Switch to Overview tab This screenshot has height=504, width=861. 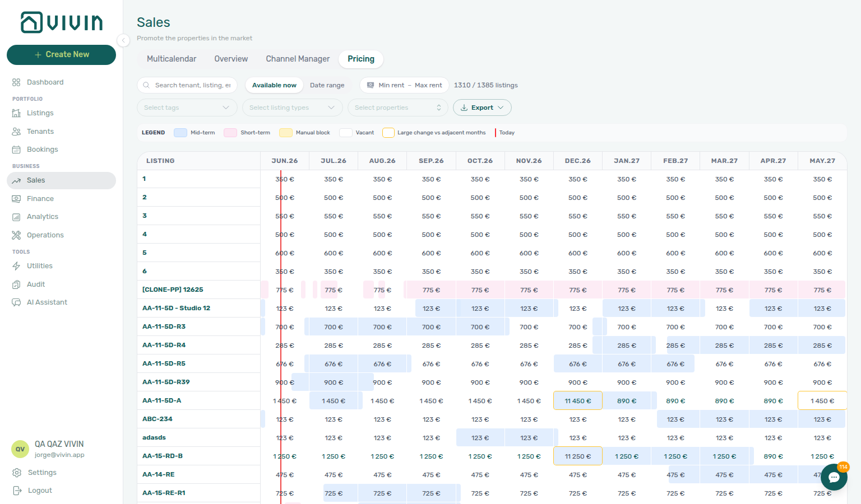(231, 59)
